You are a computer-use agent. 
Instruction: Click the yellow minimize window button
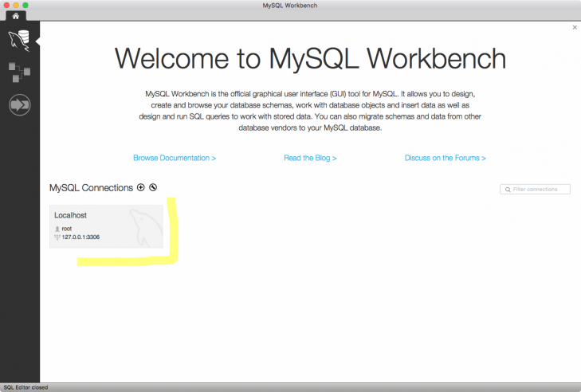click(16, 6)
